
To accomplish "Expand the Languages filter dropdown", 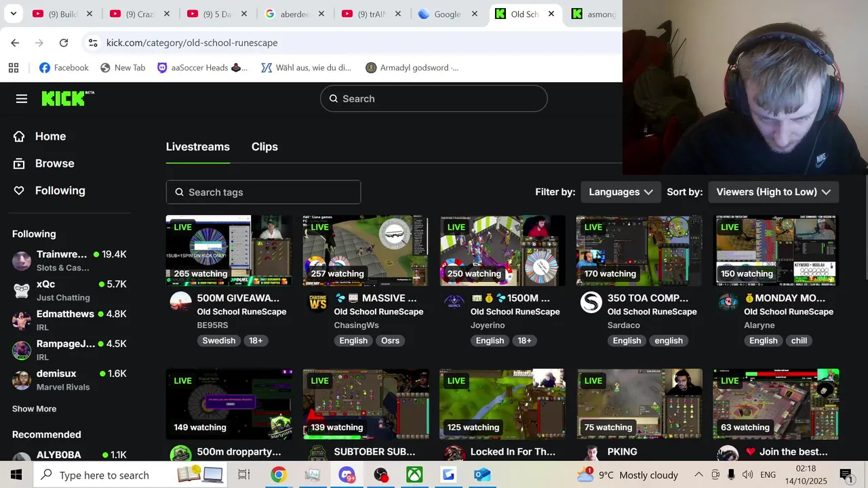I will 620,192.
